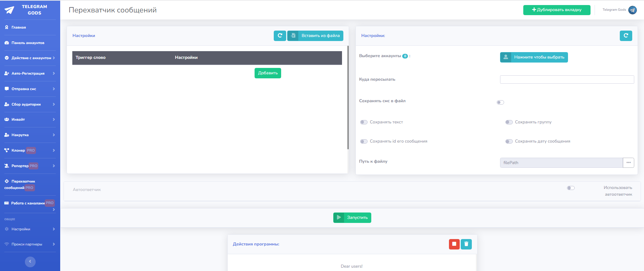Screen dimensions: 644x271
Task: Click the Настройки gear icon in sidebar
Action: pyautogui.click(x=7, y=229)
